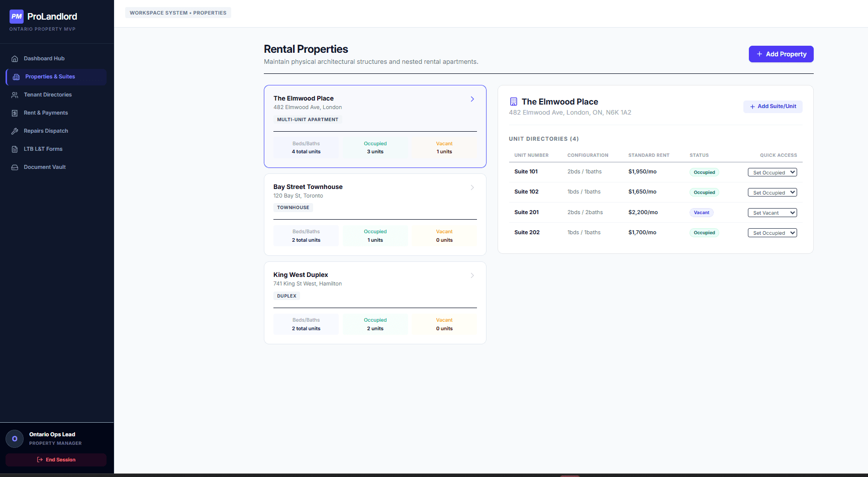Viewport: 868px width, 477px height.
Task: Click the TOWNHOUSE tag
Action: pyautogui.click(x=293, y=208)
